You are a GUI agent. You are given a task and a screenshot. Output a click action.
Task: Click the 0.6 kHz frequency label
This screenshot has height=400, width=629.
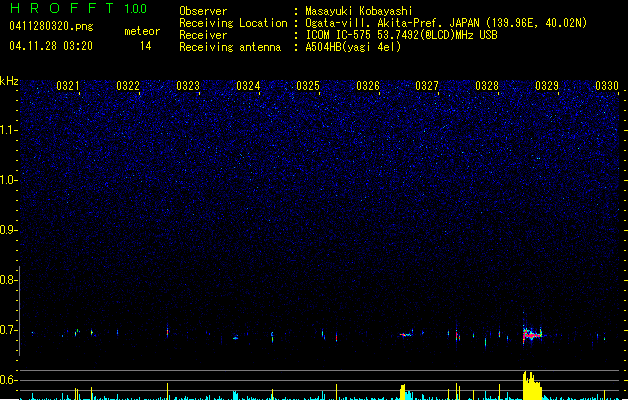point(9,380)
